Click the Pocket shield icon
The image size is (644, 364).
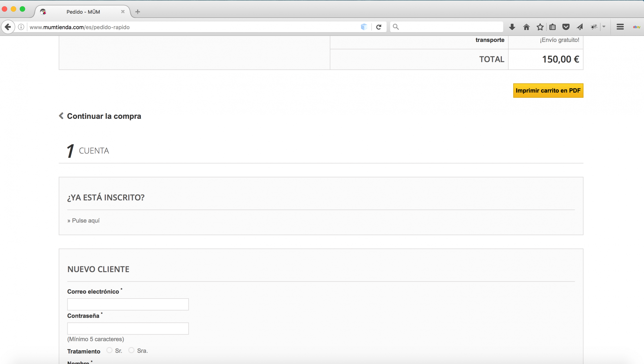[x=566, y=27]
